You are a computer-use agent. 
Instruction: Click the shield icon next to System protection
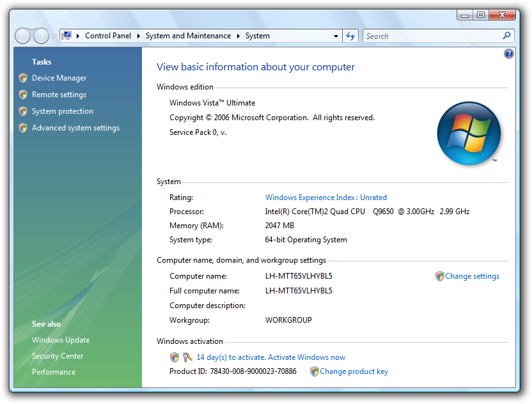point(23,111)
